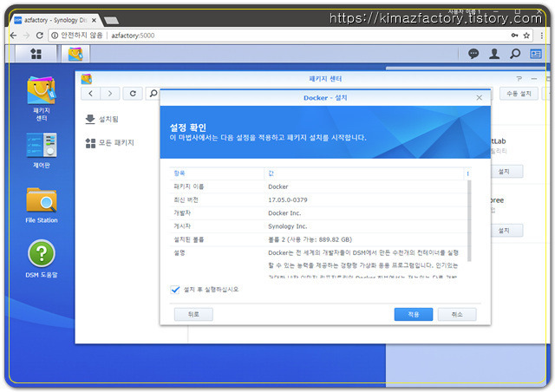Click upper Install button behind dialog
Screen dimensions: 555x392
(506, 172)
